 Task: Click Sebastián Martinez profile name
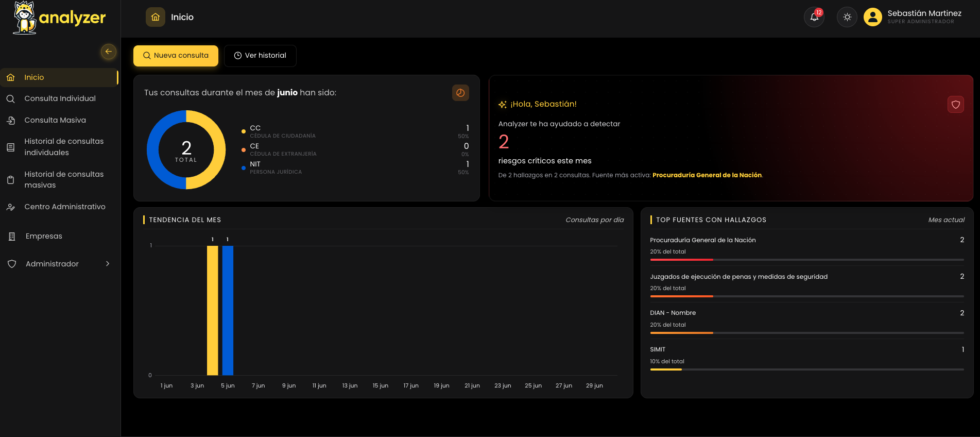(924, 13)
